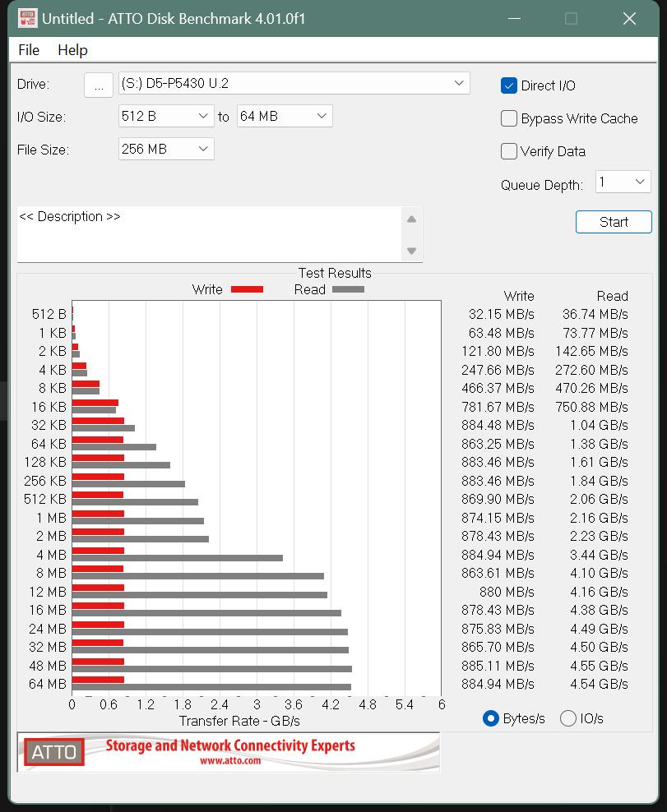Click the gray Read legend swatch
Viewport: 667px width, 812px height.
348,289
